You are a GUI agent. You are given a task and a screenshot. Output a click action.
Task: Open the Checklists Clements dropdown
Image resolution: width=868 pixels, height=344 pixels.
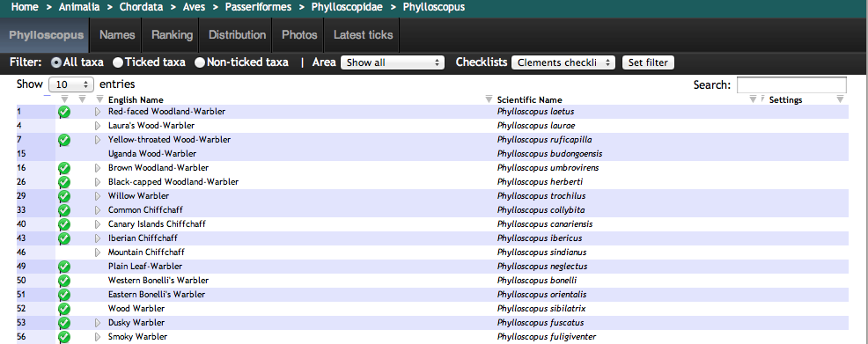click(x=563, y=62)
